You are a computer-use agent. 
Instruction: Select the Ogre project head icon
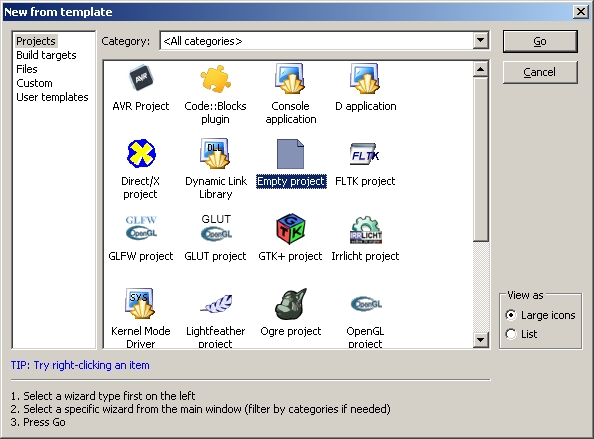[291, 304]
